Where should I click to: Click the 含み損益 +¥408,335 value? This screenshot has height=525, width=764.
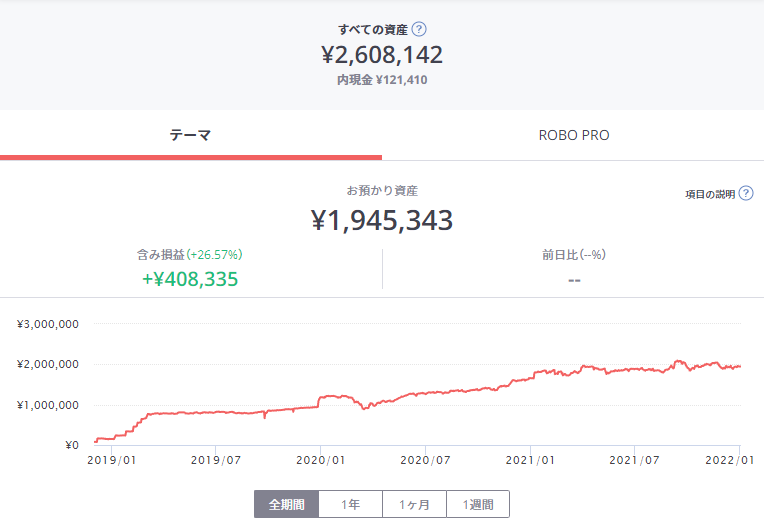(190, 279)
